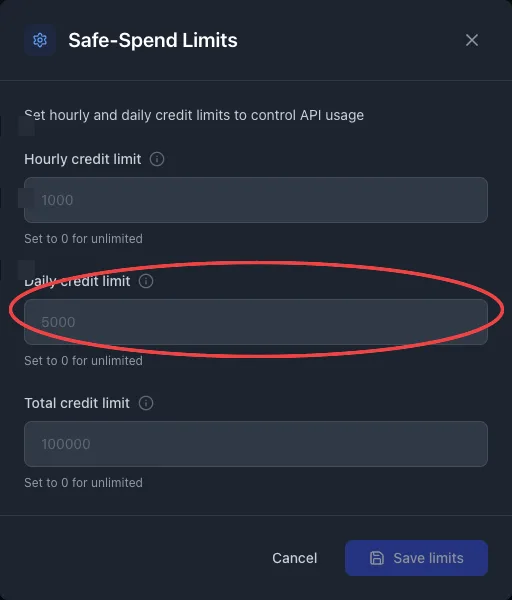Save the credit limits
512x600 pixels.
[x=416, y=558]
